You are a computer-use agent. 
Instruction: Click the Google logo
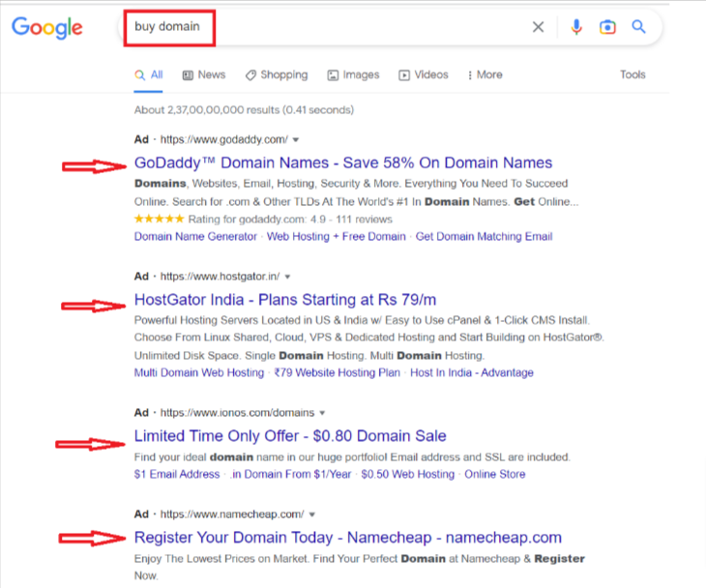(46, 27)
